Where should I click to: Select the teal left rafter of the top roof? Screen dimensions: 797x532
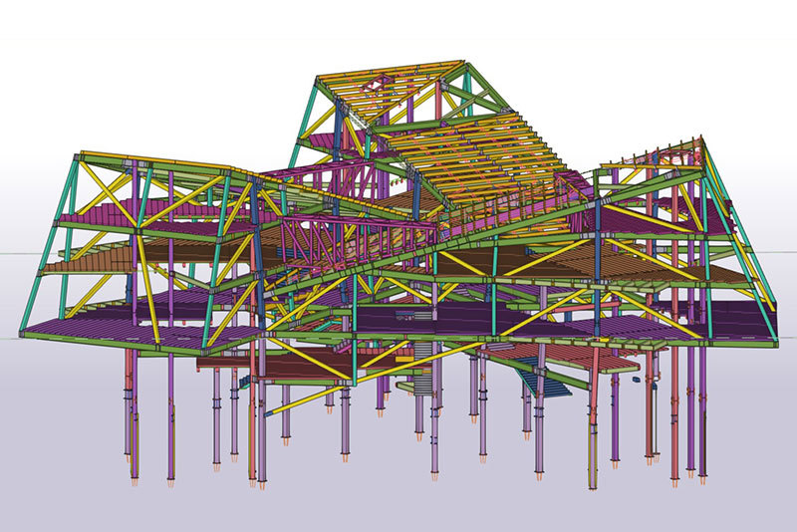305,122
